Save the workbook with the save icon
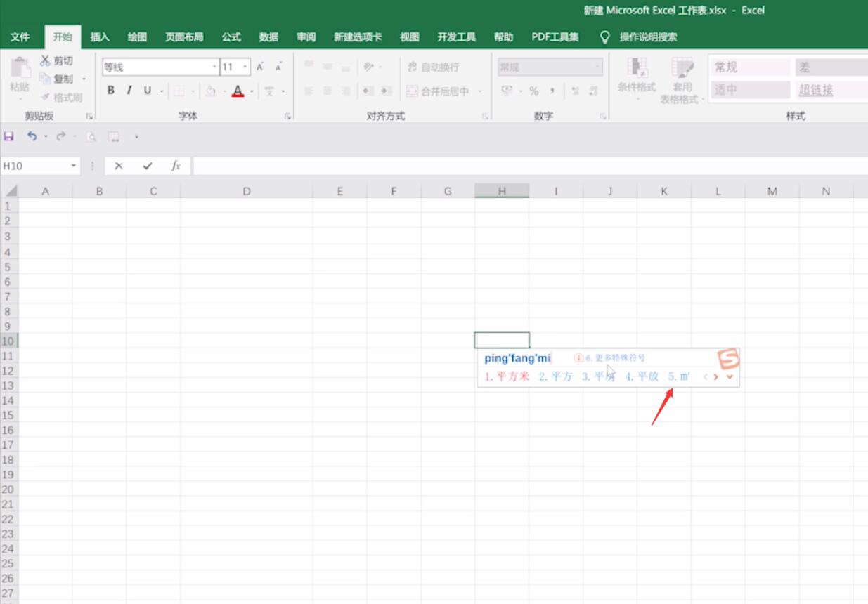This screenshot has width=868, height=604. 8,136
